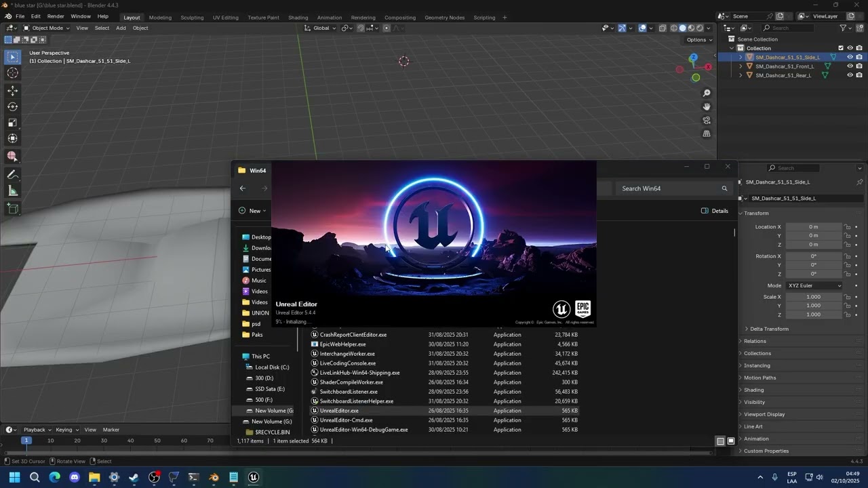
Task: Open the Playback popover in timeline
Action: [x=37, y=430]
